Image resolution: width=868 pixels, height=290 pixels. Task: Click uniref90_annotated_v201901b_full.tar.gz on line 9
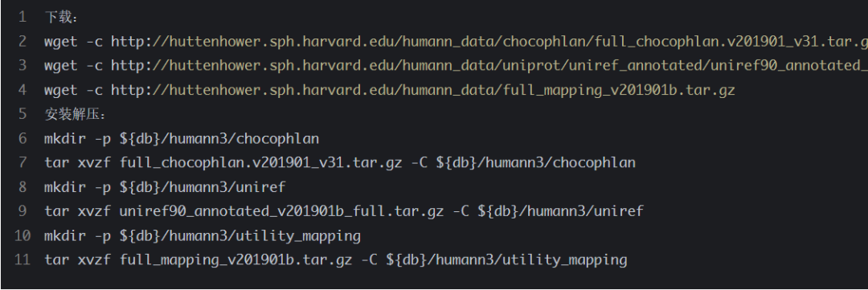click(282, 211)
